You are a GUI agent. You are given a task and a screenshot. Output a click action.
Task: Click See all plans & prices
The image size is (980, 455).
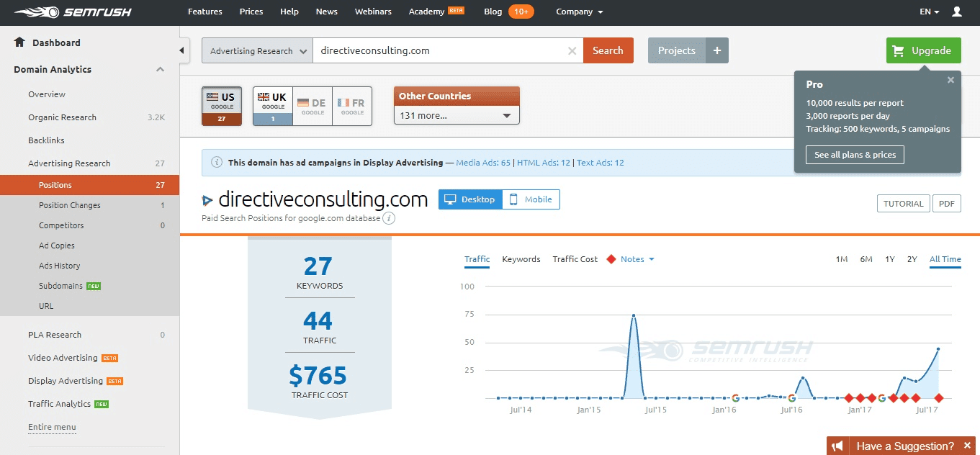(x=855, y=155)
